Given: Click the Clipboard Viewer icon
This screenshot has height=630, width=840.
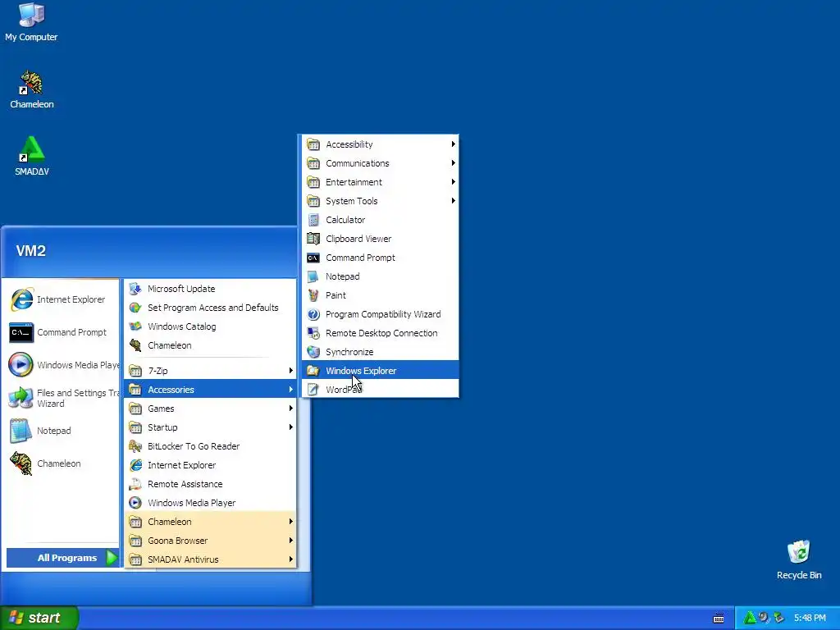Looking at the screenshot, I should (313, 239).
